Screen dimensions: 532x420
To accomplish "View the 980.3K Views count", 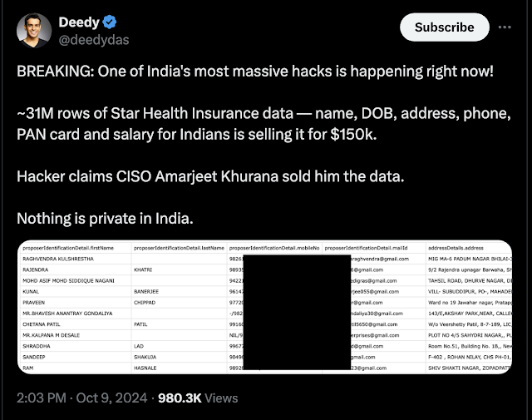I will point(198,398).
